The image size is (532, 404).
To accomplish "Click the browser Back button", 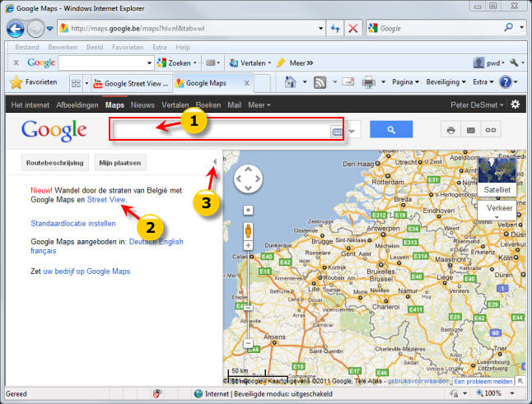I will click(x=16, y=29).
